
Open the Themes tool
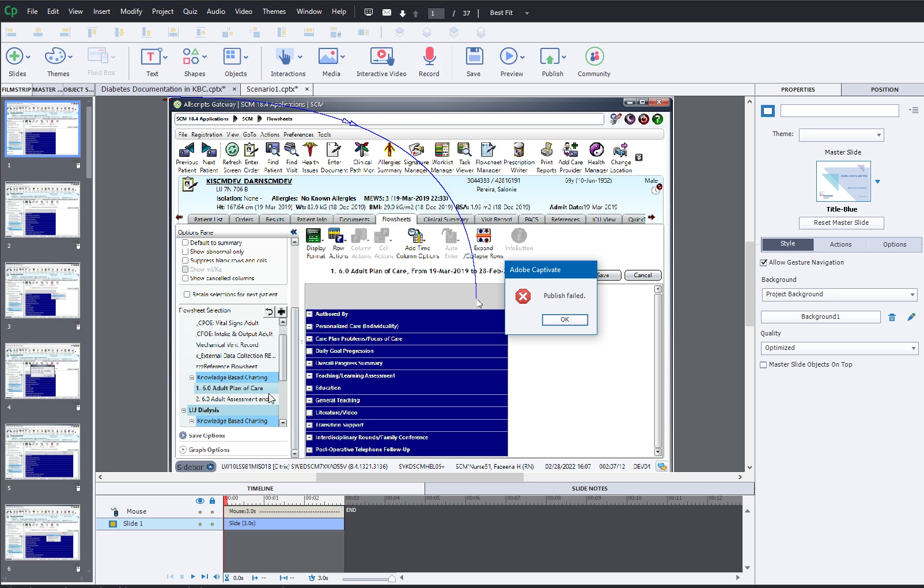click(x=55, y=56)
